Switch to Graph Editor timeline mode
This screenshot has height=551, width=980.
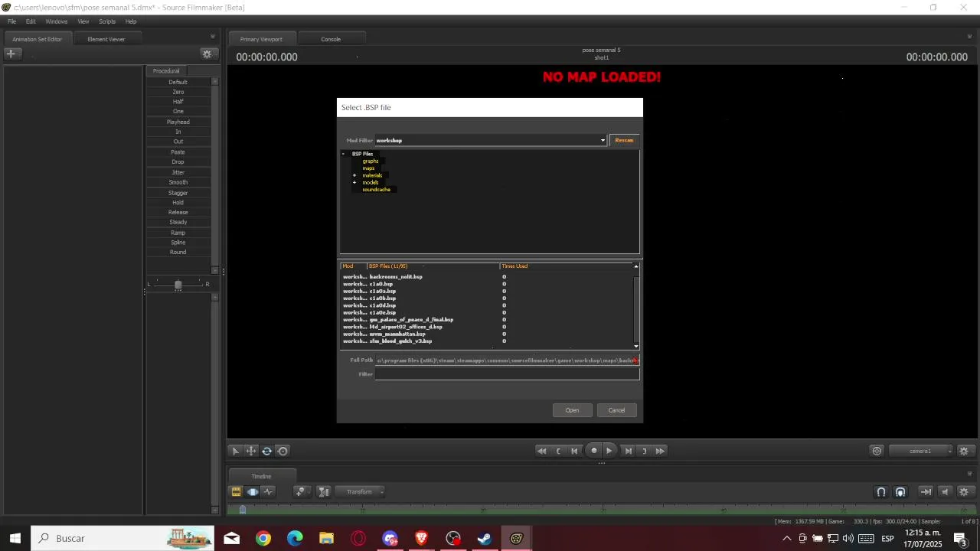tap(269, 492)
